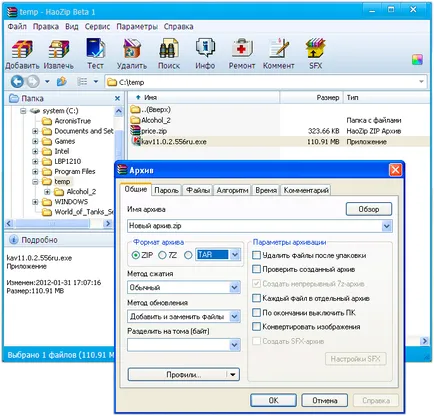
Task: Go up one folder level icon
Action: [62, 81]
